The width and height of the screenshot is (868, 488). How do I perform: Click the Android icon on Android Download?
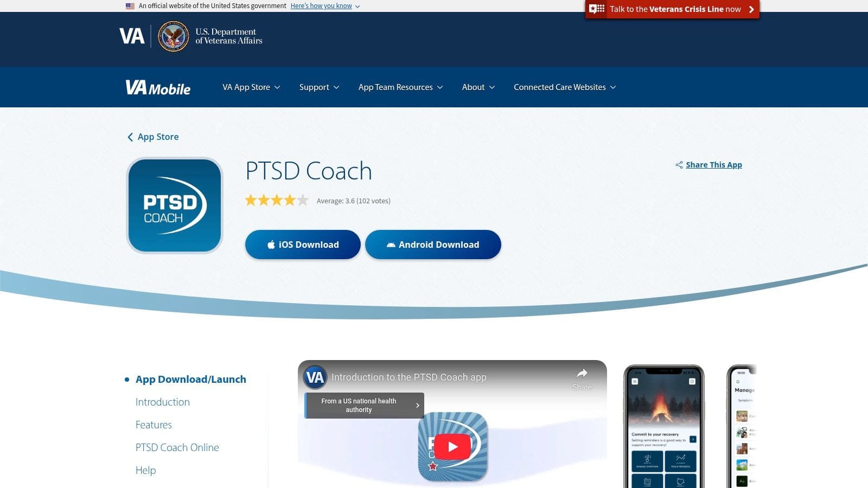pos(392,244)
